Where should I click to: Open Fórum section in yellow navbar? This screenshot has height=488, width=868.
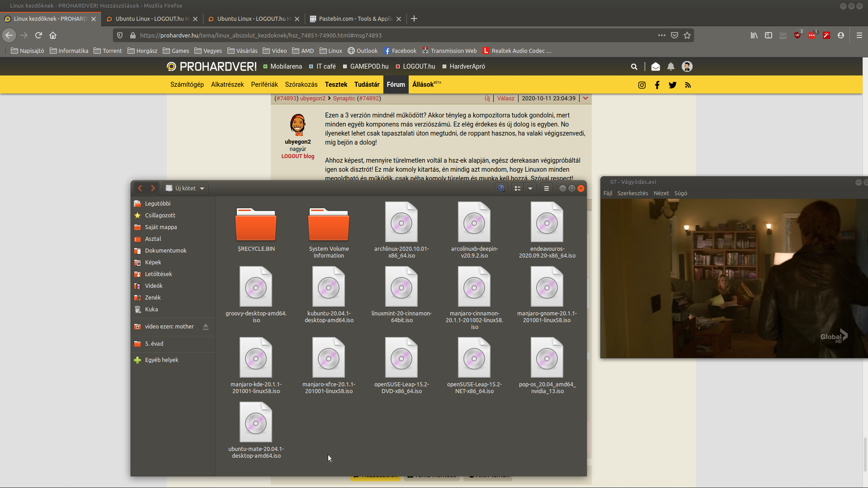click(396, 84)
